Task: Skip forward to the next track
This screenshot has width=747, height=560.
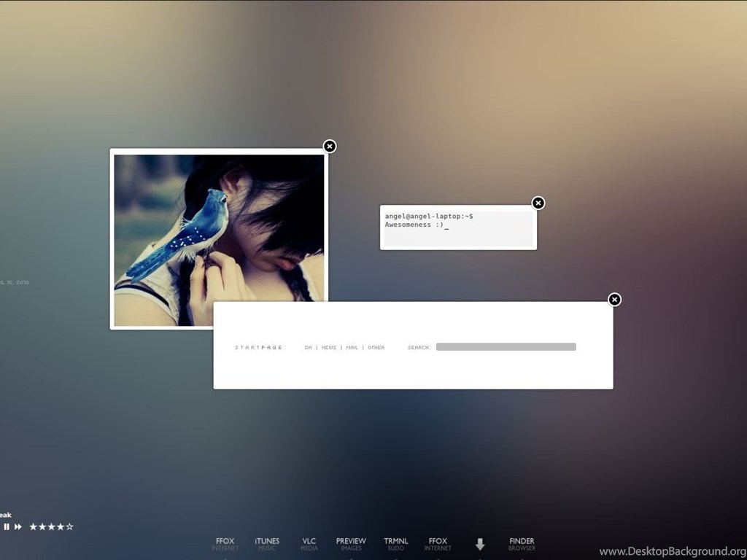Action: point(18,526)
